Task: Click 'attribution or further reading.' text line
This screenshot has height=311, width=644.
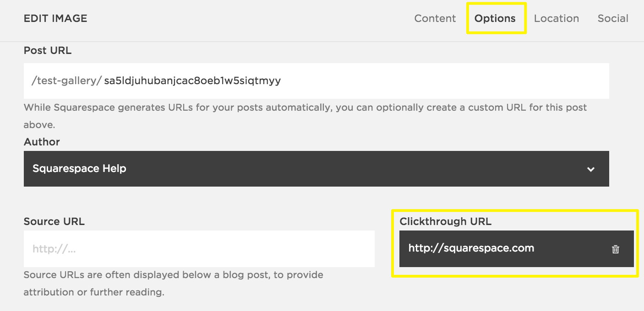Action: click(94, 292)
